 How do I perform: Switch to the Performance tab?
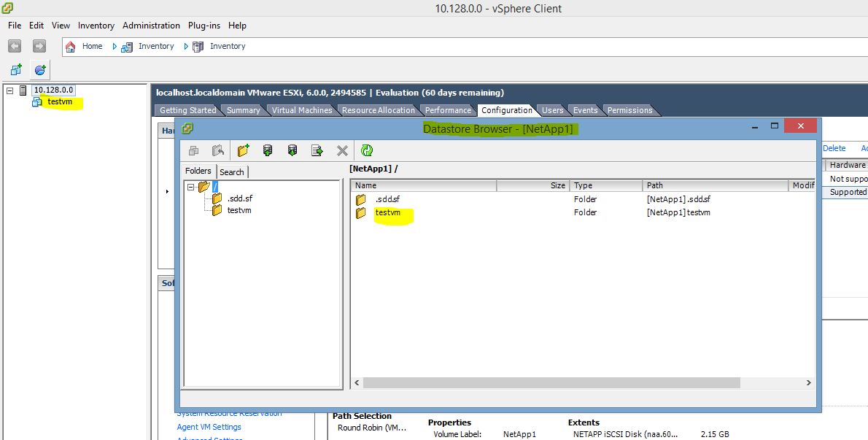447,109
